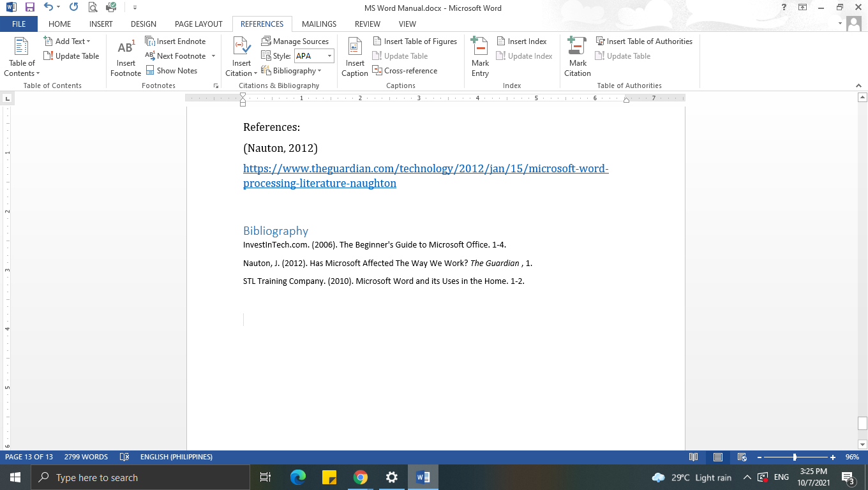This screenshot has width=868, height=490.
Task: Open Print Preview from quick access toolbar
Action: click(93, 8)
